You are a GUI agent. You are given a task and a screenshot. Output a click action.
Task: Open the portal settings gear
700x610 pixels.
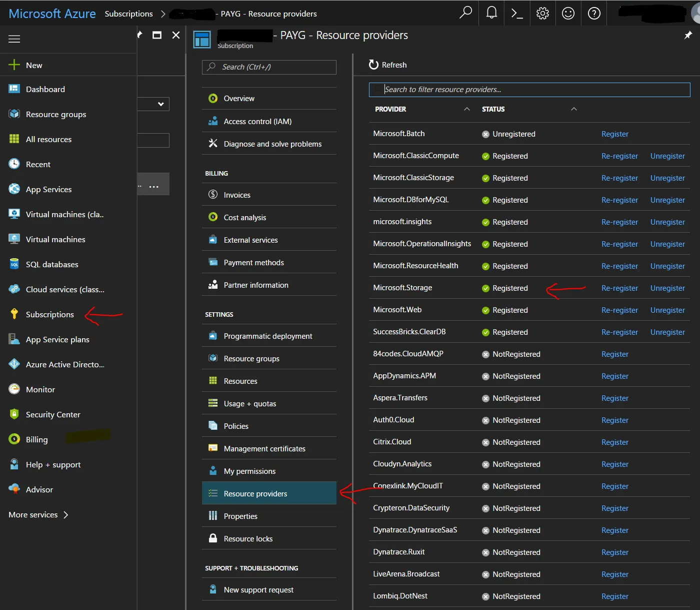[542, 13]
